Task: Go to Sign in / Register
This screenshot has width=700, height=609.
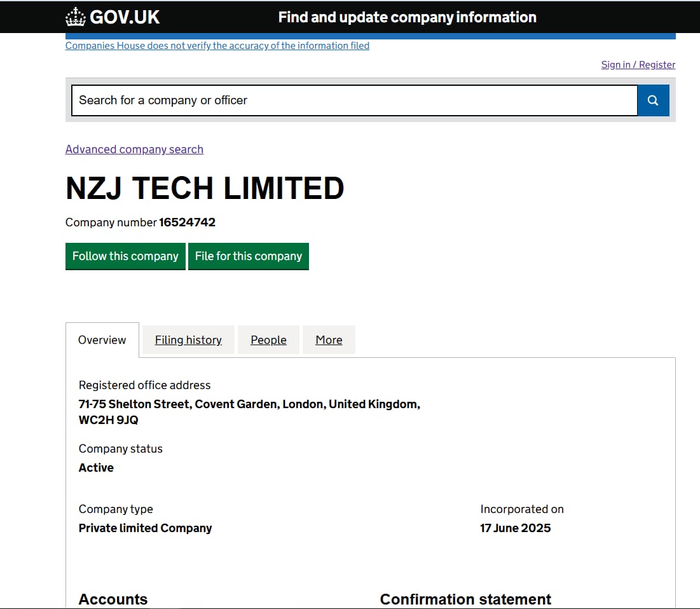Action: [638, 65]
